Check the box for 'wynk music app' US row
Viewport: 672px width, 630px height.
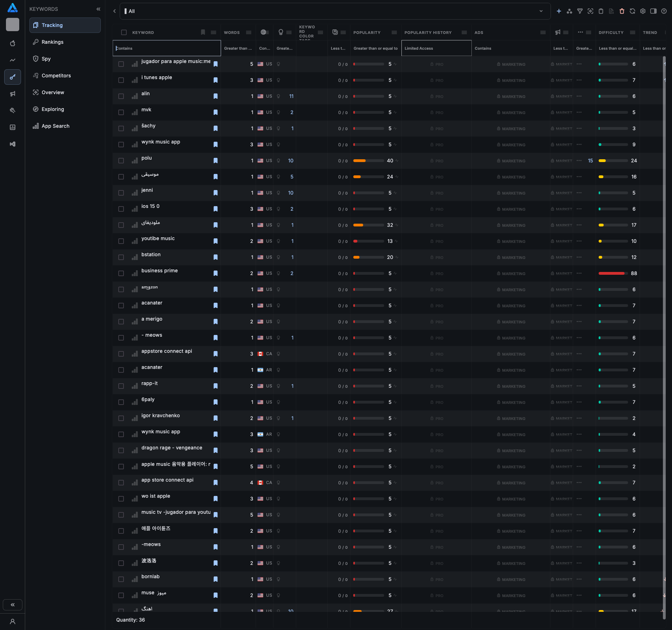click(x=121, y=145)
